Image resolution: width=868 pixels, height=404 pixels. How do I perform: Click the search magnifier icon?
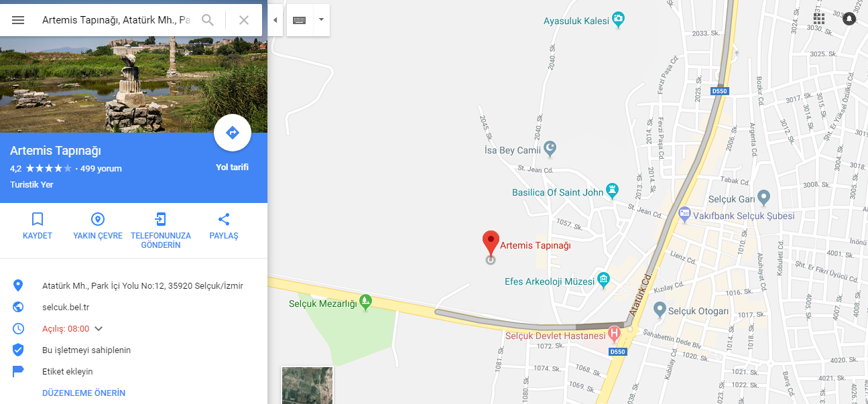208,20
